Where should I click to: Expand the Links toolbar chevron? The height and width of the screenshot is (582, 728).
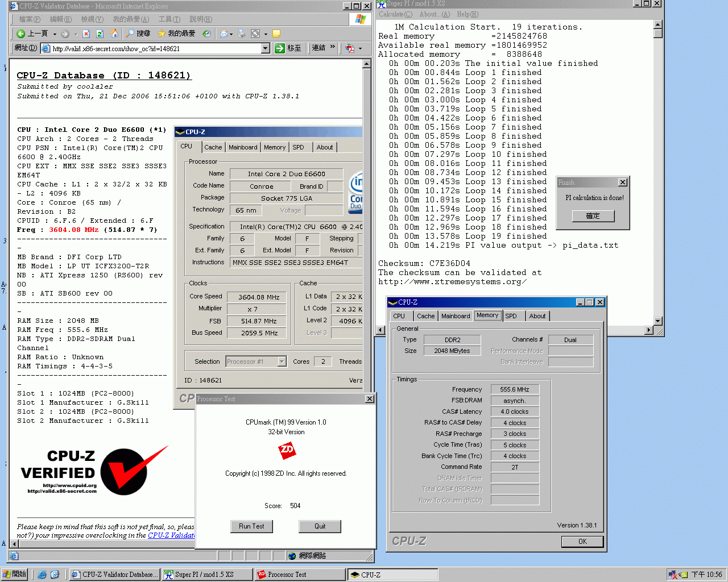tap(332, 47)
